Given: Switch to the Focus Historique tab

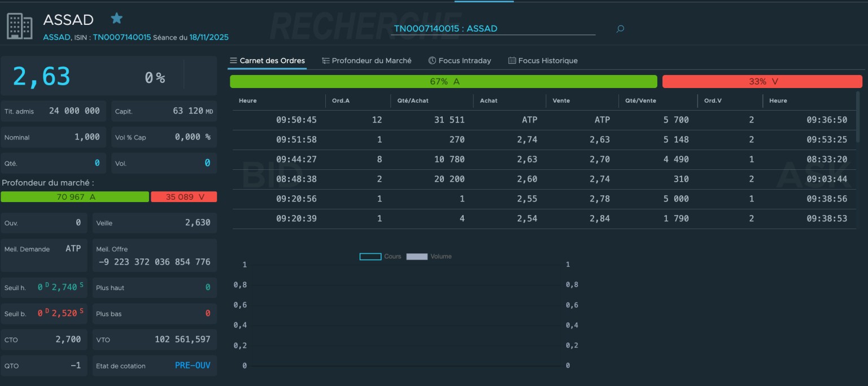Looking at the screenshot, I should pyautogui.click(x=547, y=60).
